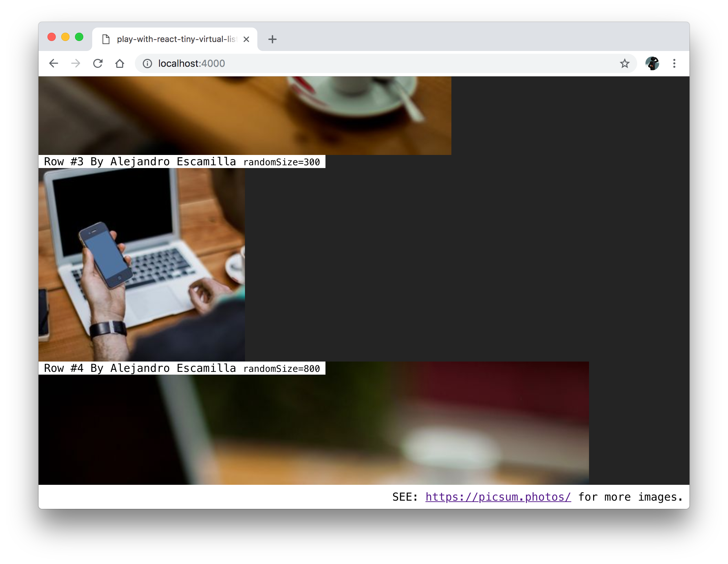
Task: Open a new browser tab
Action: 272,39
